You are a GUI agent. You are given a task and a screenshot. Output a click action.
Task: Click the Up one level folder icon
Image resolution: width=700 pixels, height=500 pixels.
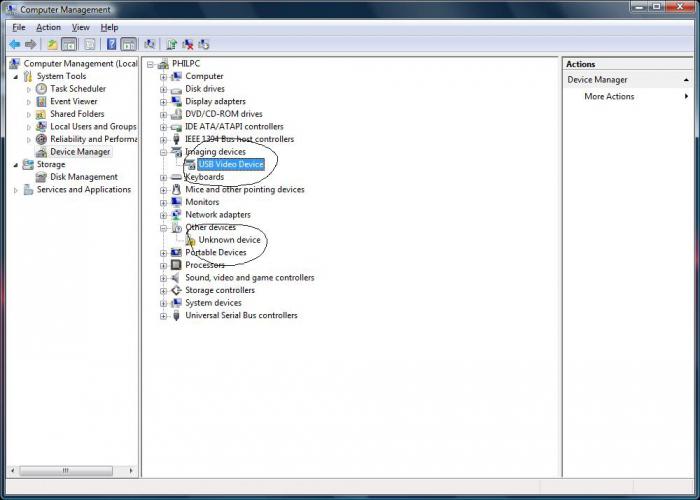53,44
